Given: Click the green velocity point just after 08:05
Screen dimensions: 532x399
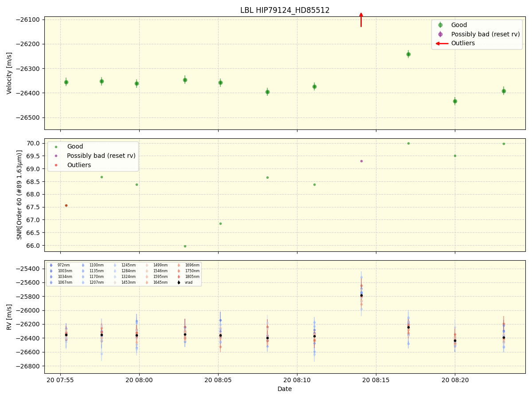Looking at the screenshot, I should [220, 82].
